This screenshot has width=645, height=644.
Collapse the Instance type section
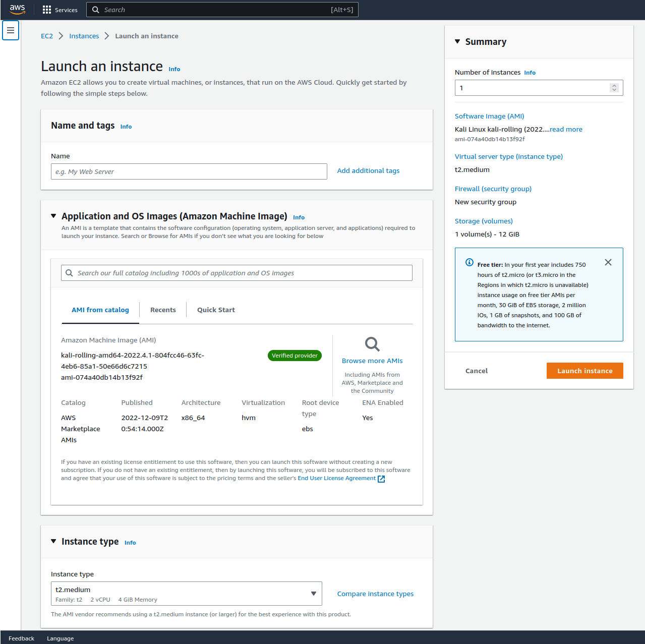tap(53, 541)
